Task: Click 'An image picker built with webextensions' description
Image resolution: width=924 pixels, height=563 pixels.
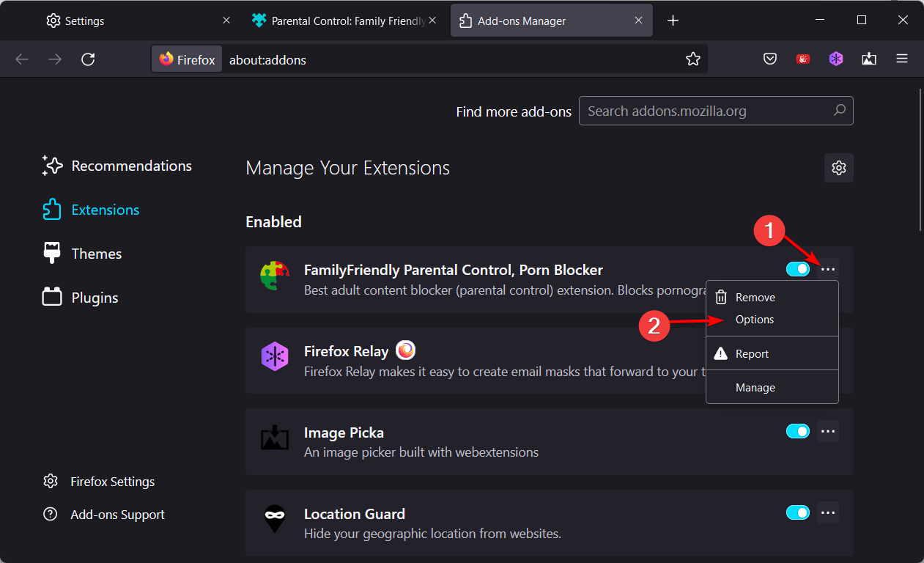Action: coord(421,452)
